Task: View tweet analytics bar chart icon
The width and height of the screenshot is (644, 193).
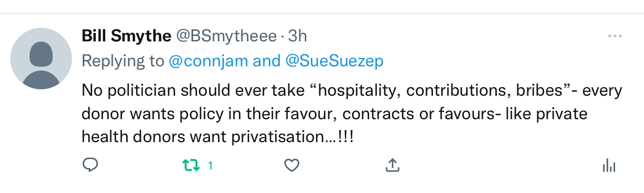Action: [x=609, y=166]
